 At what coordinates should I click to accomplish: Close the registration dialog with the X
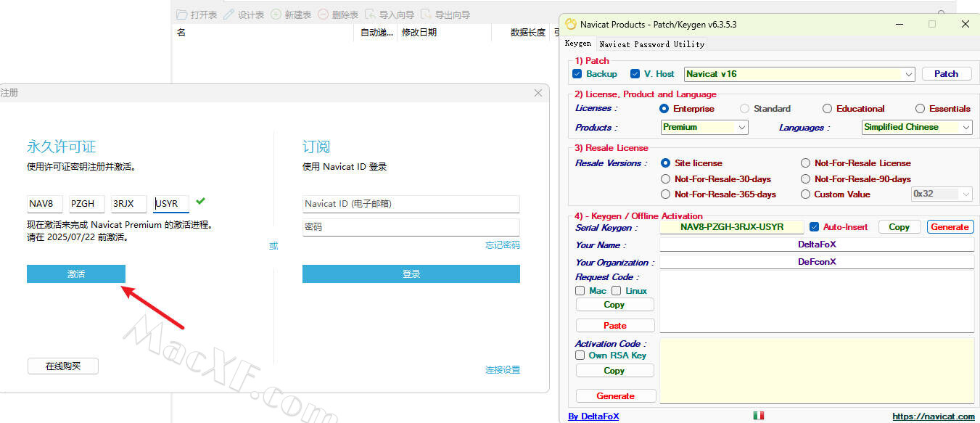(538, 93)
